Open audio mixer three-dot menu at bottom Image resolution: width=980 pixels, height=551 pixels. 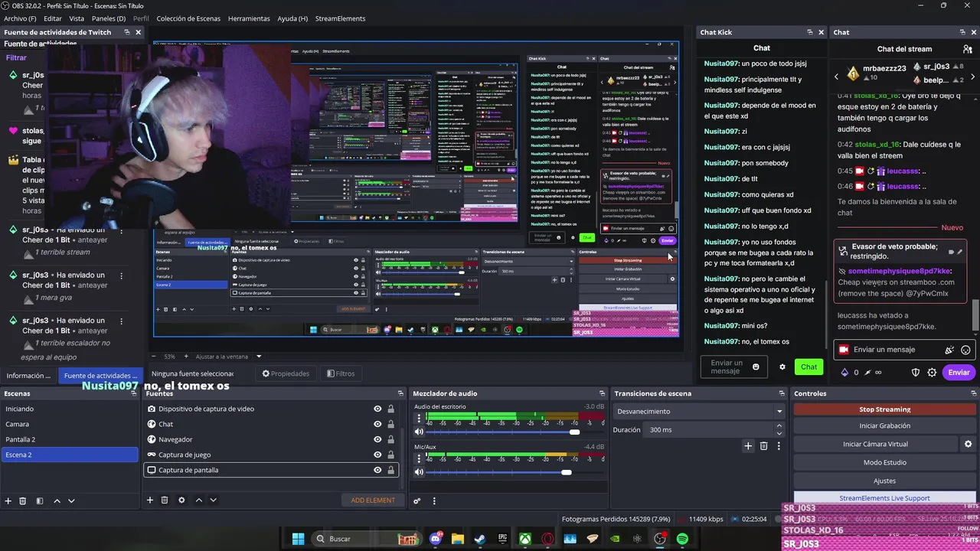click(x=434, y=501)
